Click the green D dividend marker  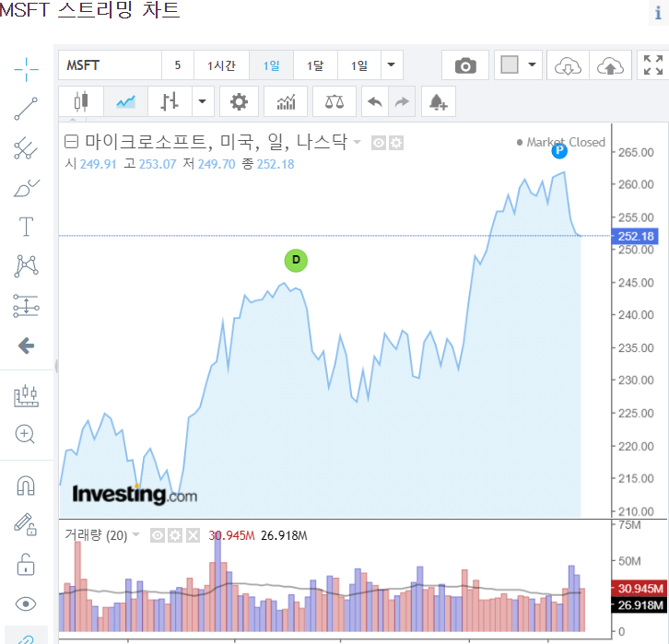(x=296, y=260)
